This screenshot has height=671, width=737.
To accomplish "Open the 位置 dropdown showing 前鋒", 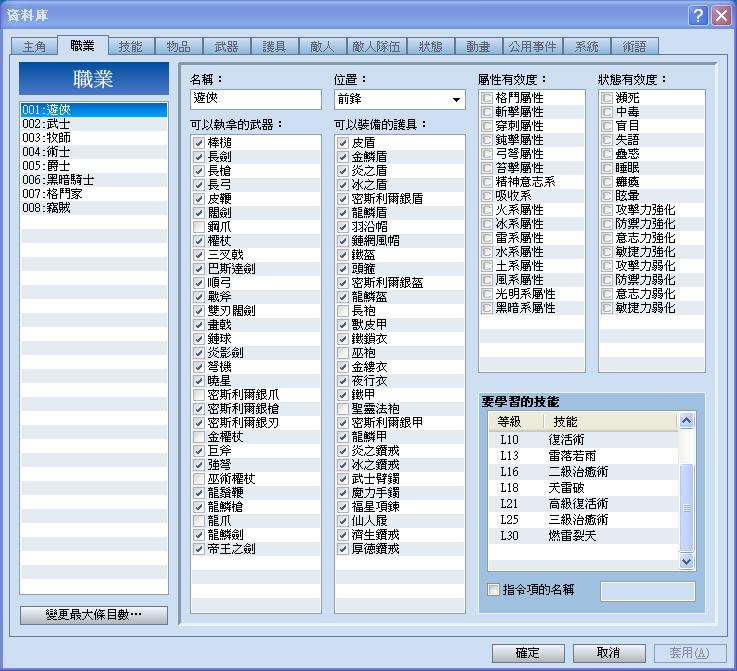I will (400, 100).
